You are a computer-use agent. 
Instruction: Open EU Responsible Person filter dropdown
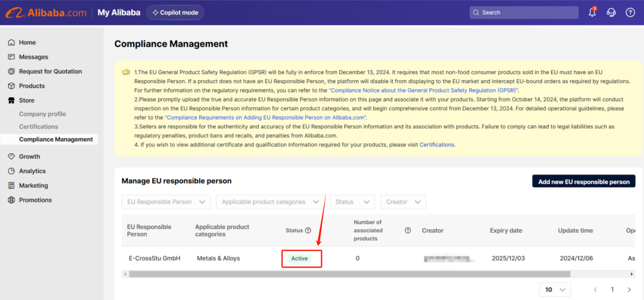pyautogui.click(x=166, y=202)
